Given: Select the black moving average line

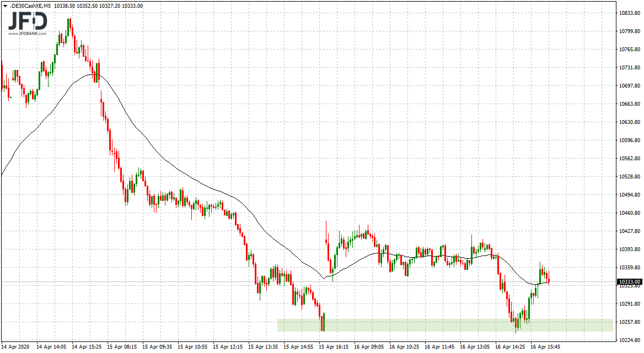Looking at the screenshot, I should pyautogui.click(x=165, y=161).
